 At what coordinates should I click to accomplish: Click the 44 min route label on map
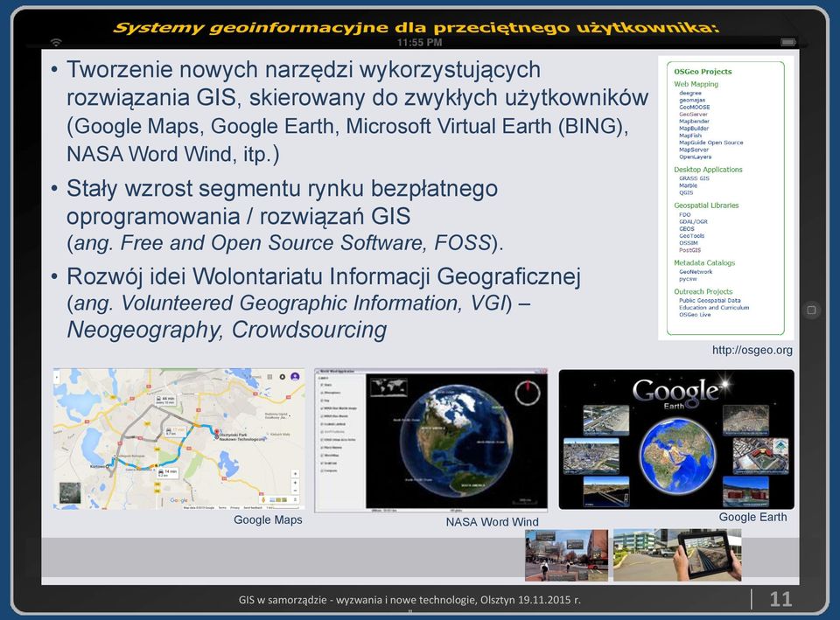coord(165,400)
